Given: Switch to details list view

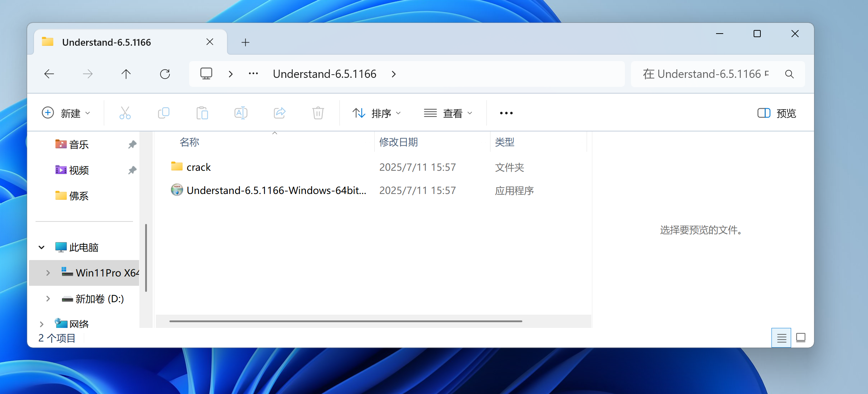Looking at the screenshot, I should click(781, 338).
